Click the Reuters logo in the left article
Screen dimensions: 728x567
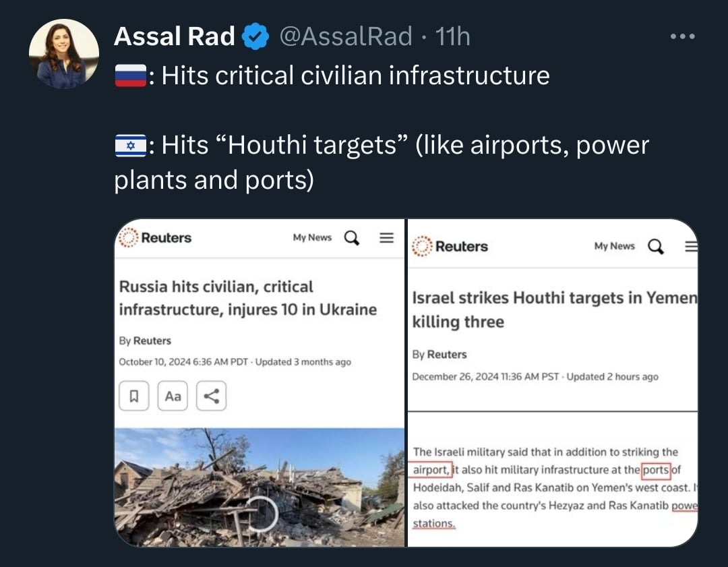click(x=155, y=238)
